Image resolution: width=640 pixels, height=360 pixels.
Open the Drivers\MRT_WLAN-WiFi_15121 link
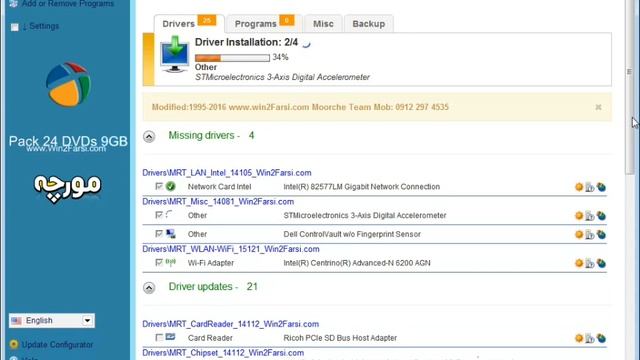point(231,249)
